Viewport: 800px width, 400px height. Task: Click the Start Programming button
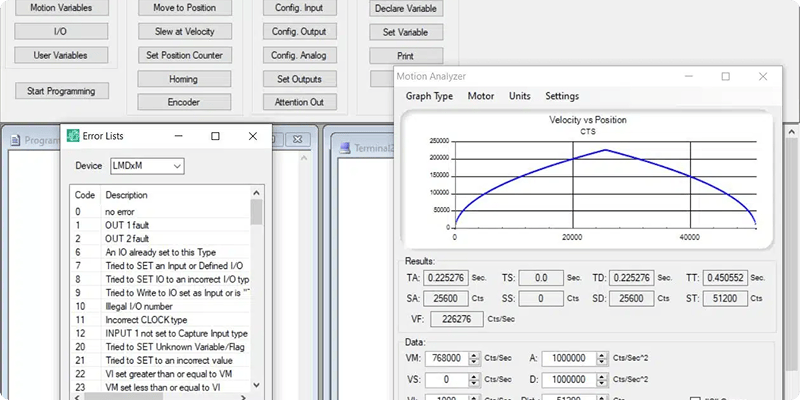point(61,91)
